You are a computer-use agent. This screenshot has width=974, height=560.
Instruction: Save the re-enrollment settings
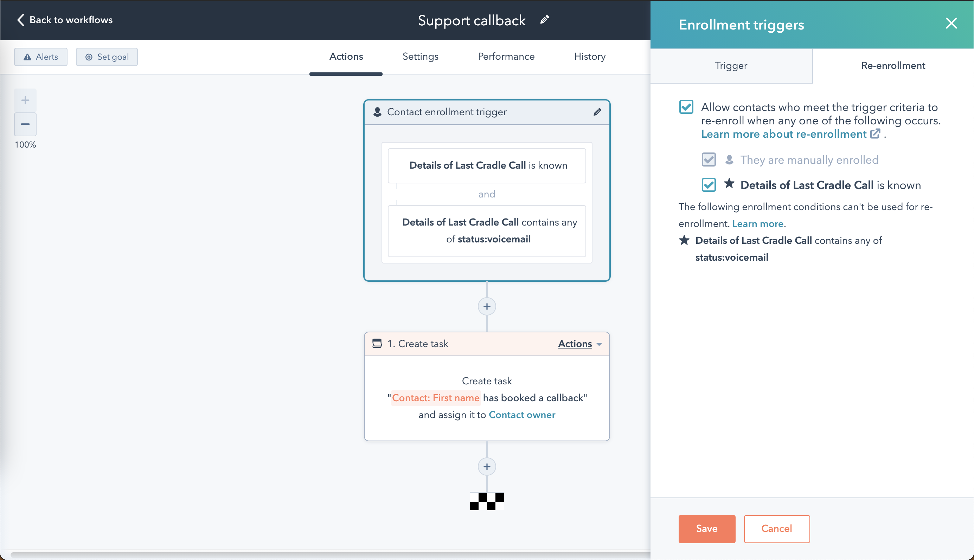[x=706, y=528]
